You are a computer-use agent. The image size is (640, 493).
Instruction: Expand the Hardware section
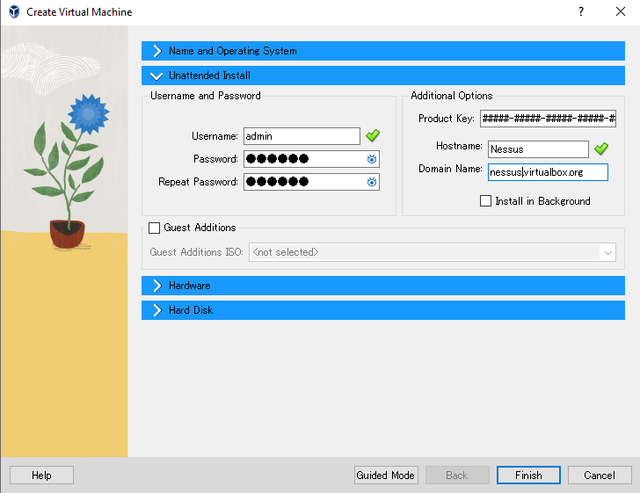tap(383, 285)
